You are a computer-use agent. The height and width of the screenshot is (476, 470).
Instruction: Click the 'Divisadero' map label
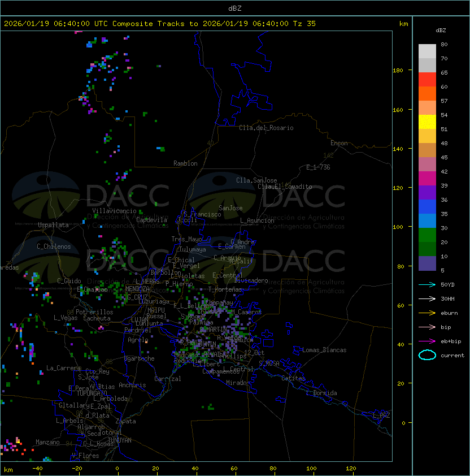[x=251, y=280]
